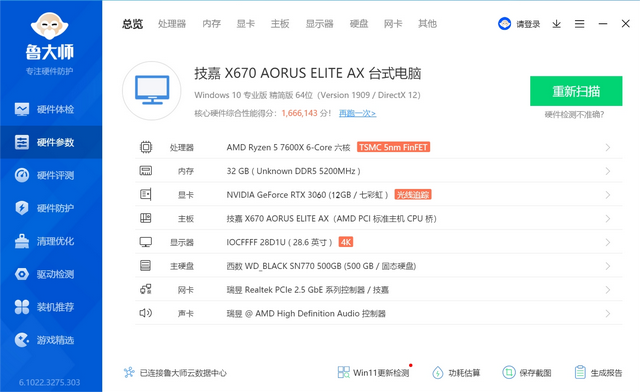640x392 pixels.
Task: Expand the 声卡 row chevron
Action: point(608,313)
